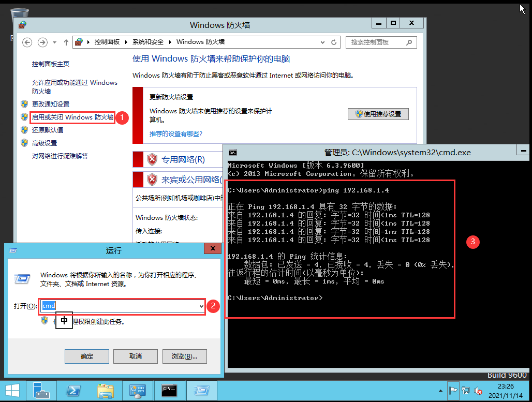Switch to cmd taskbar icon
Image resolution: width=532 pixels, height=402 pixels.
click(169, 391)
